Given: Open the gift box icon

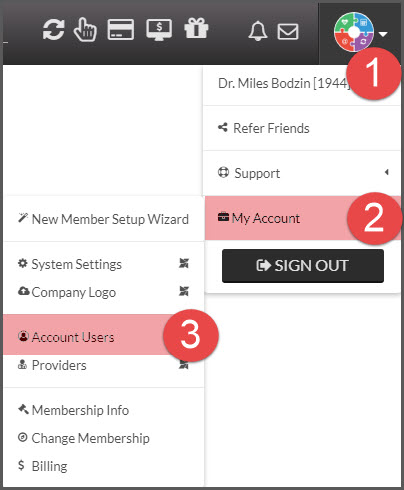Looking at the screenshot, I should tap(196, 28).
